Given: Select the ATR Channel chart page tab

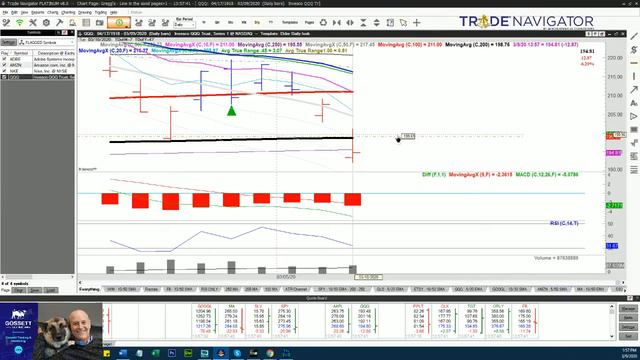Looking at the screenshot, I should coord(296,289).
